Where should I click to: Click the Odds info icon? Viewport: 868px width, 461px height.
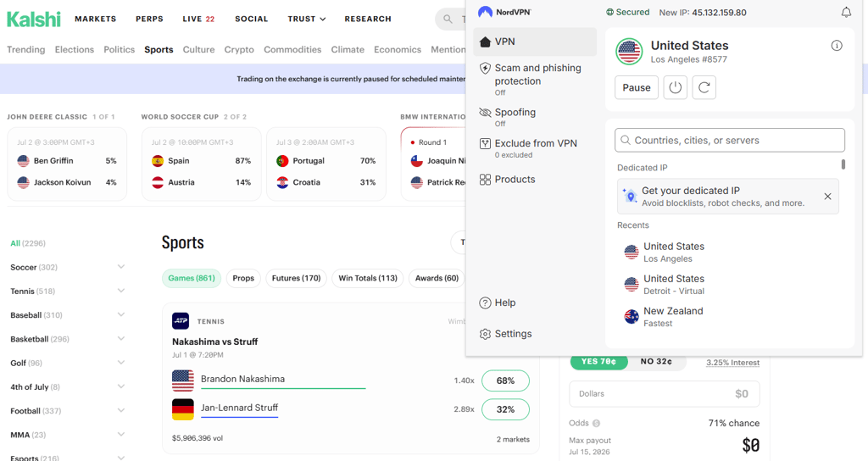(596, 424)
